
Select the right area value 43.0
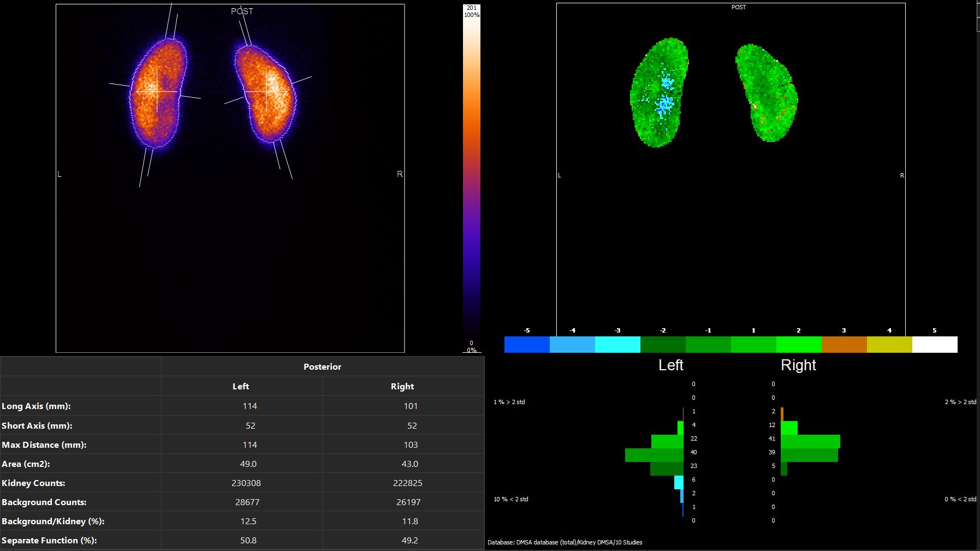410,464
